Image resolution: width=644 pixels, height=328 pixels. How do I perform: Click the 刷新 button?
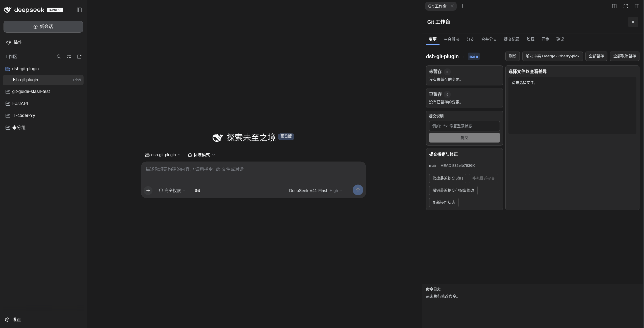pyautogui.click(x=512, y=56)
